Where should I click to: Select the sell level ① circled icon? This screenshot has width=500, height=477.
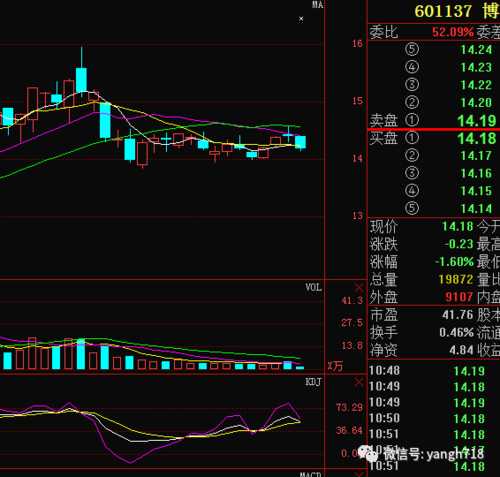click(x=412, y=120)
